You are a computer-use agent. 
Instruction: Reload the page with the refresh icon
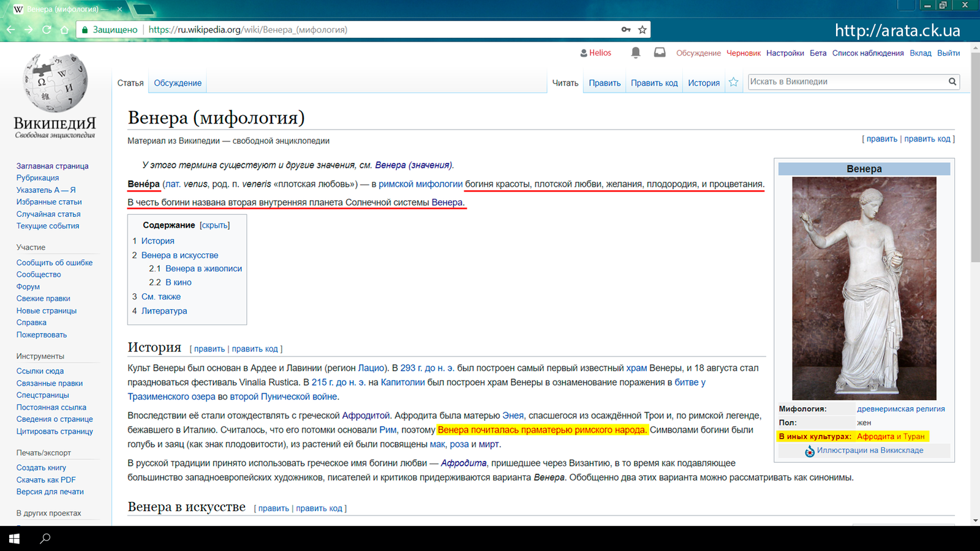(47, 29)
